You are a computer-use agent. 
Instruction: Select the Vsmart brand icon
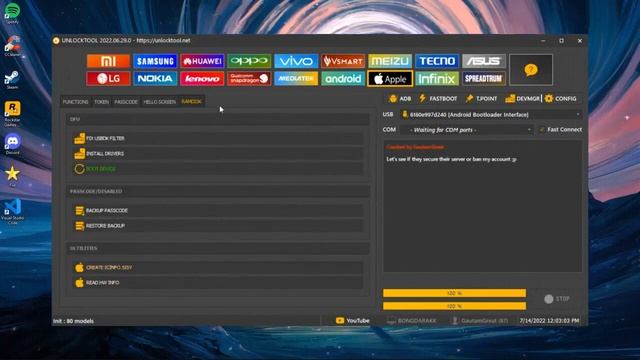[x=343, y=61]
